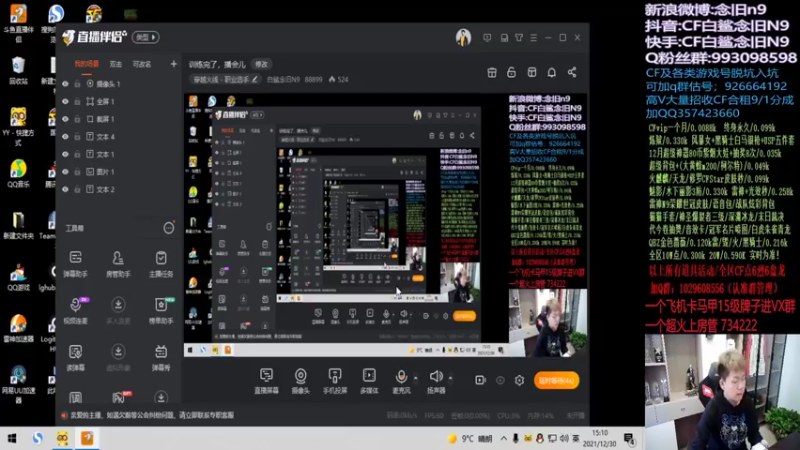
Task: Click the layout icon beside the bell
Action: tap(532, 72)
